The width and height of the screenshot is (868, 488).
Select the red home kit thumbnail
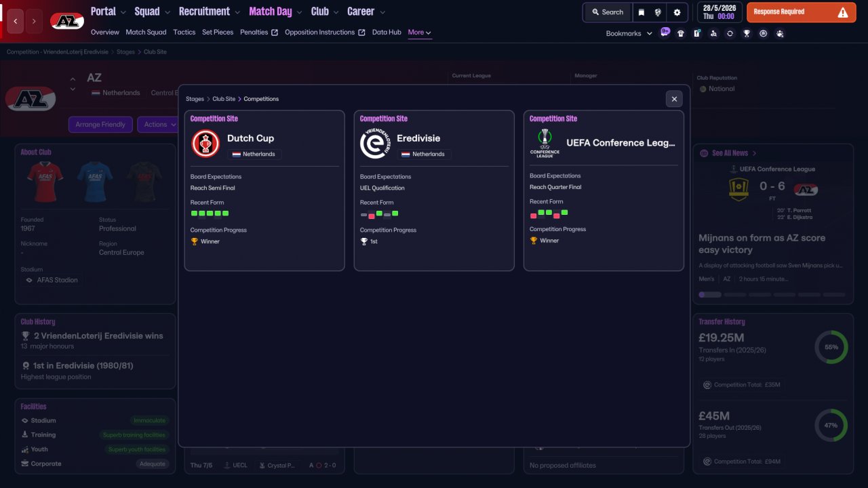[x=45, y=182]
